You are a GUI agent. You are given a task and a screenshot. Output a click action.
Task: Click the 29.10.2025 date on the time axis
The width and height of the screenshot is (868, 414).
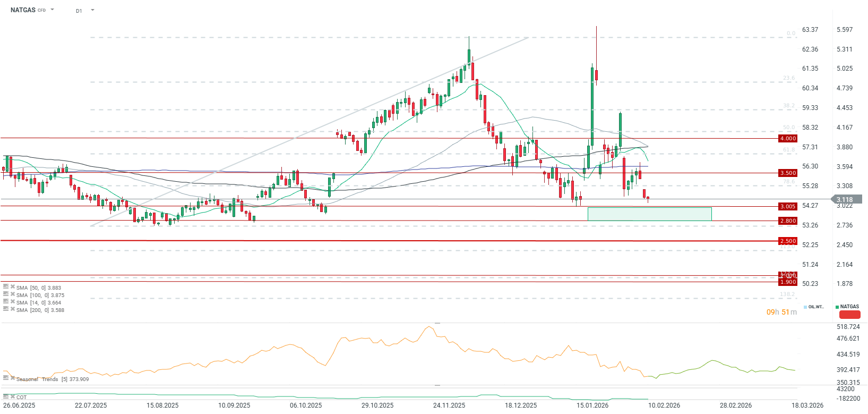coord(377,405)
